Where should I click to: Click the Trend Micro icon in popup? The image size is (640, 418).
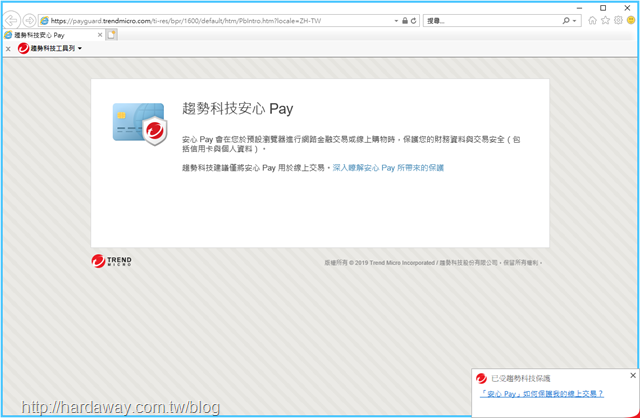(482, 378)
